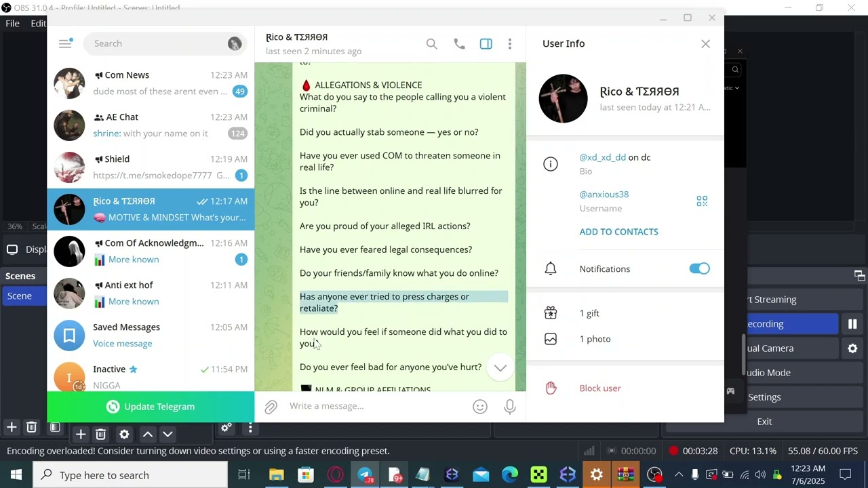This screenshot has width=868, height=488.
Task: Open Com Of Acknowledgm... channel
Action: click(x=151, y=251)
